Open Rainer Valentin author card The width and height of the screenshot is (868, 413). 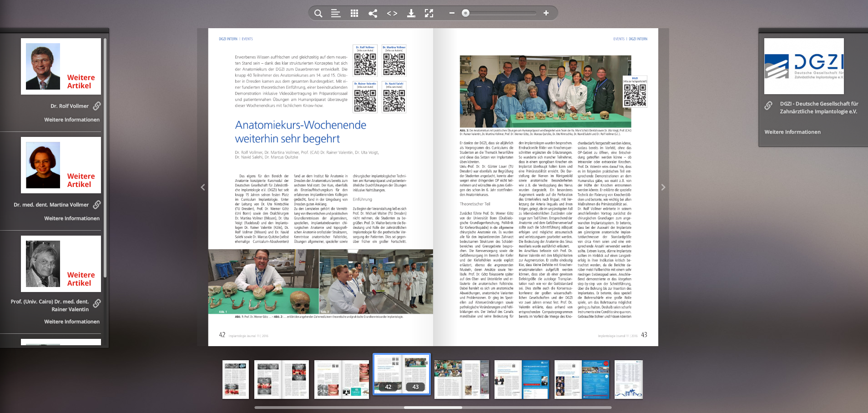click(61, 264)
